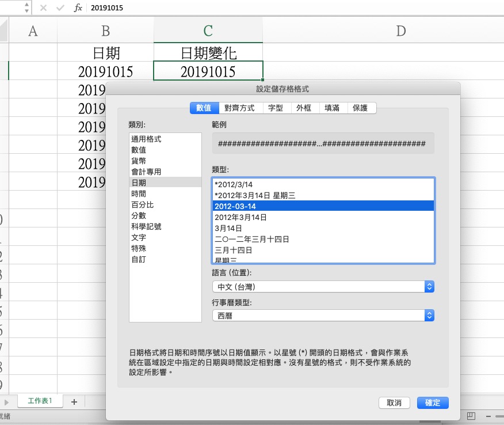
Task: Select 貨幣 category
Action: (x=165, y=161)
